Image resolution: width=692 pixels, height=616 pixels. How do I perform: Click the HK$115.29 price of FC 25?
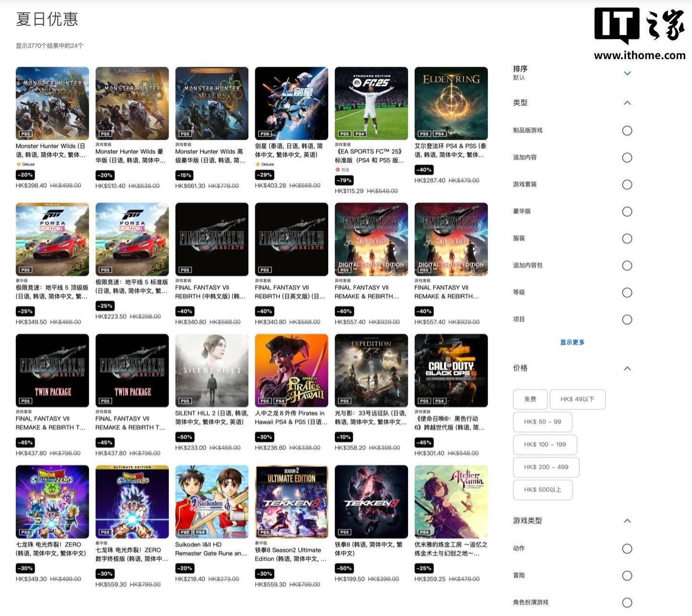click(x=349, y=191)
